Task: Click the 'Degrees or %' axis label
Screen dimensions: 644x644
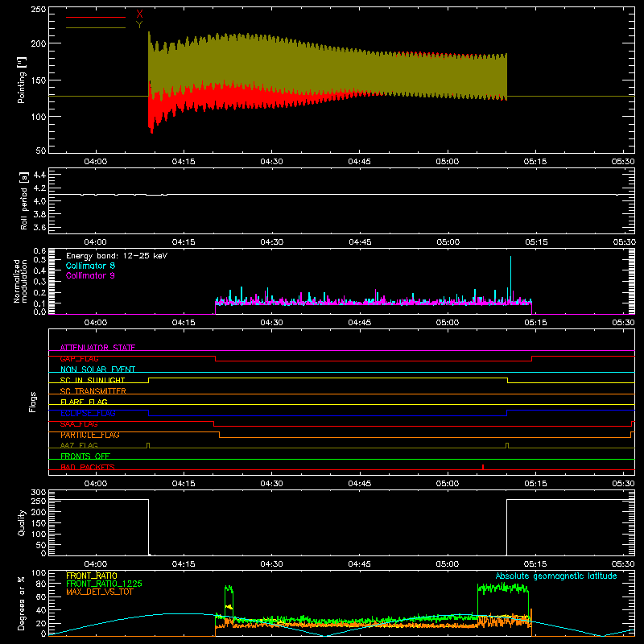Action: (x=22, y=603)
